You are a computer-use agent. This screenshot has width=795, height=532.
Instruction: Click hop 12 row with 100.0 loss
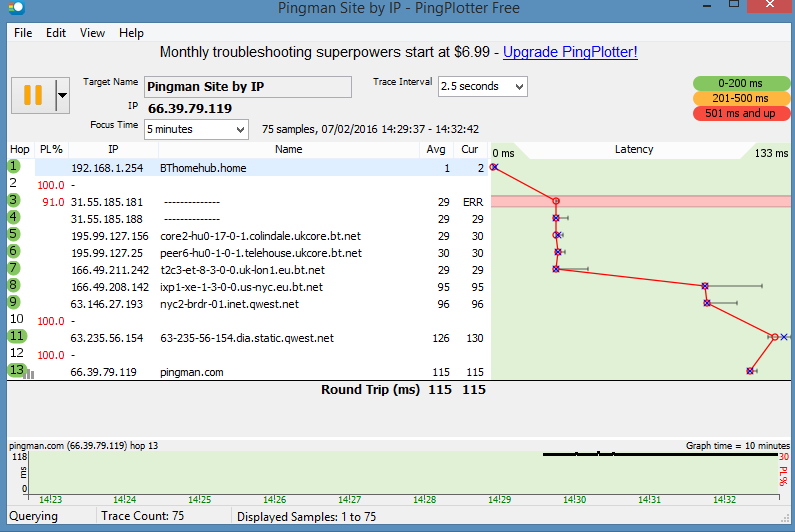(x=247, y=355)
